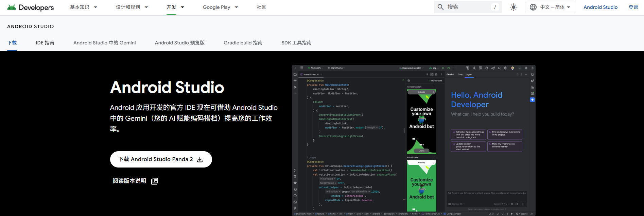Click the 登录 sign-in link
644x216 pixels.
[633, 7]
